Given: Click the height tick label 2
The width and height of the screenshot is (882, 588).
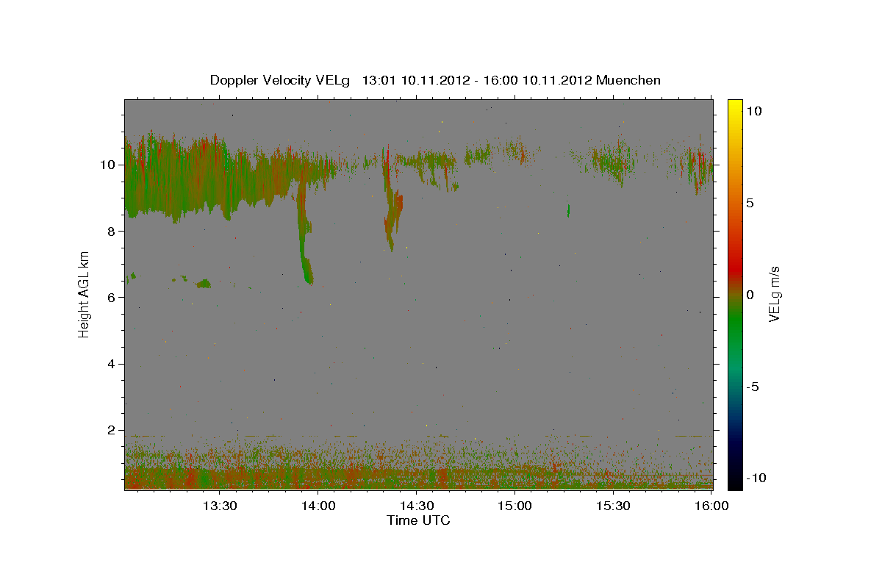Looking at the screenshot, I should click(x=112, y=430).
